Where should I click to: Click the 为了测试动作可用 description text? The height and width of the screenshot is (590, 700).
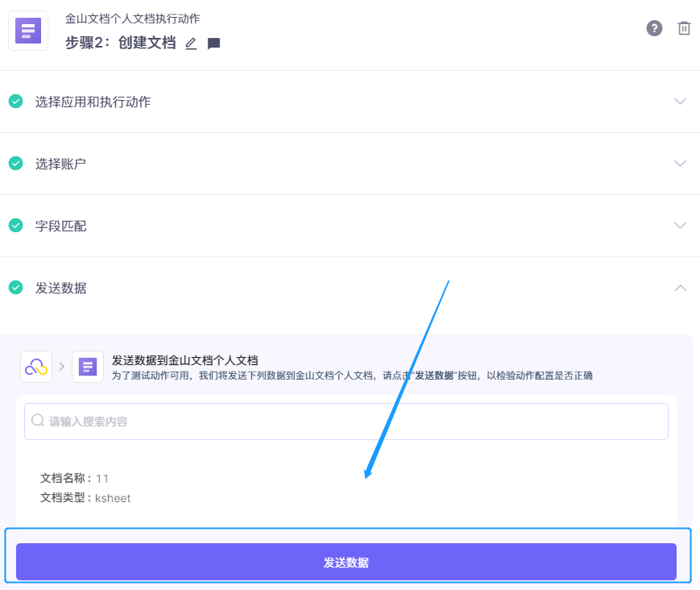coord(352,376)
